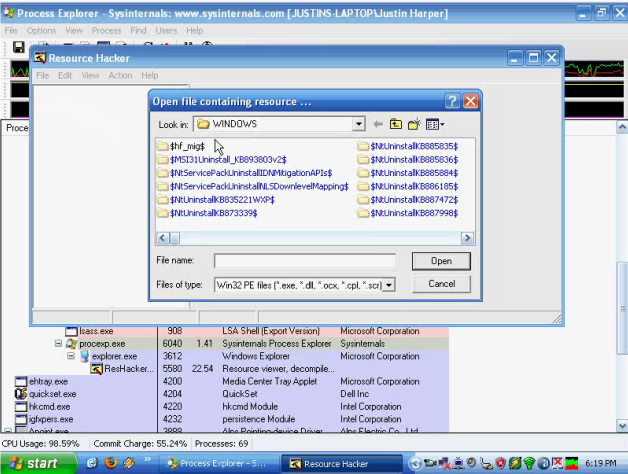Viewport: 628px width, 474px height.
Task: Select the $NtUninstallKB887472$ folder
Action: click(x=408, y=200)
